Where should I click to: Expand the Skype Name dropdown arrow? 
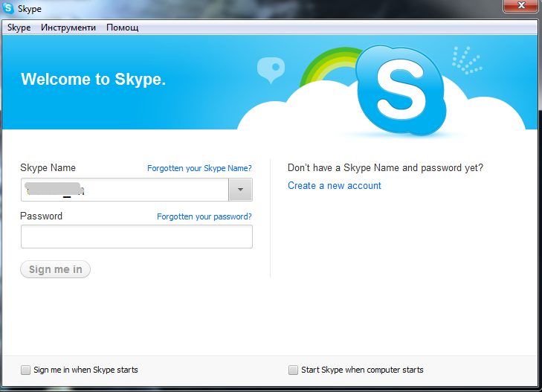click(241, 190)
